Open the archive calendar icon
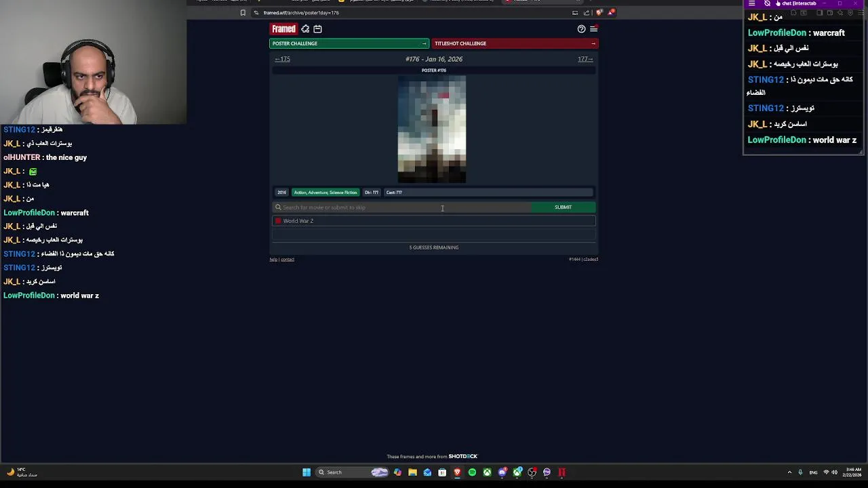The width and height of the screenshot is (868, 488). [317, 28]
